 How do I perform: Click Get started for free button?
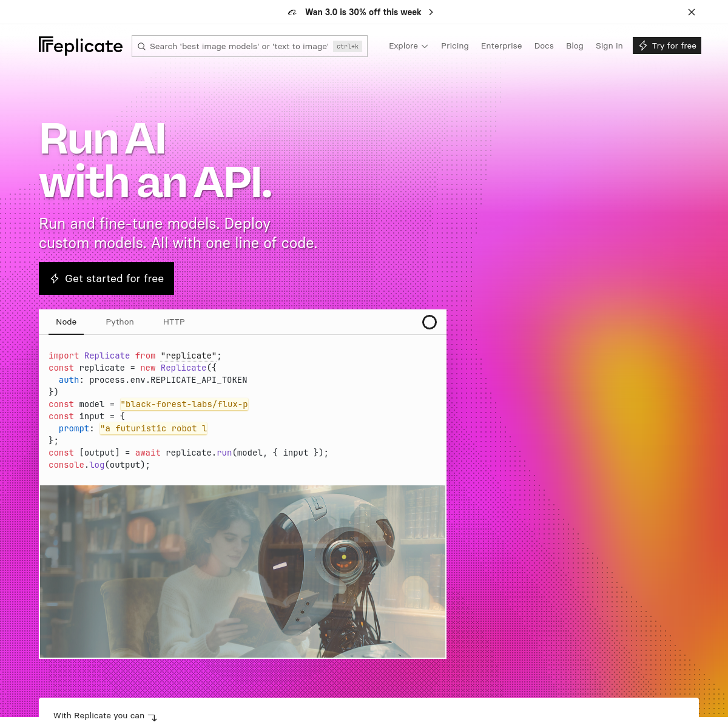coord(106,278)
